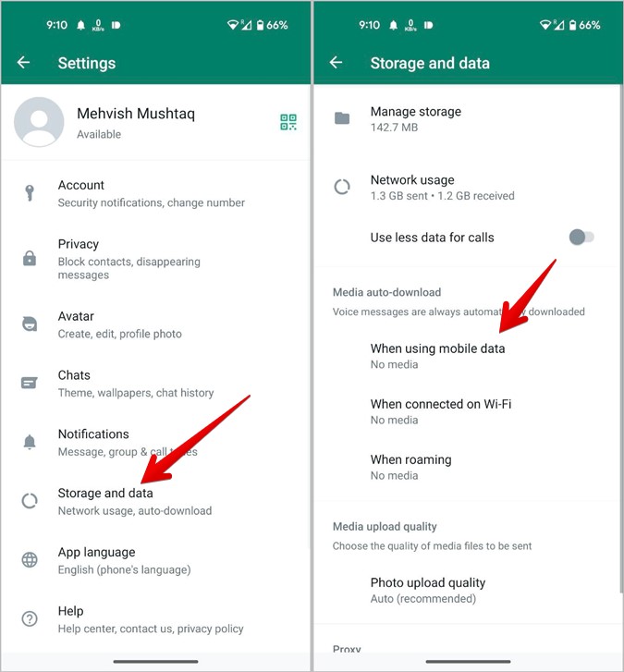Open When roaming media options
Image resolution: width=624 pixels, height=672 pixels.
pyautogui.click(x=467, y=467)
